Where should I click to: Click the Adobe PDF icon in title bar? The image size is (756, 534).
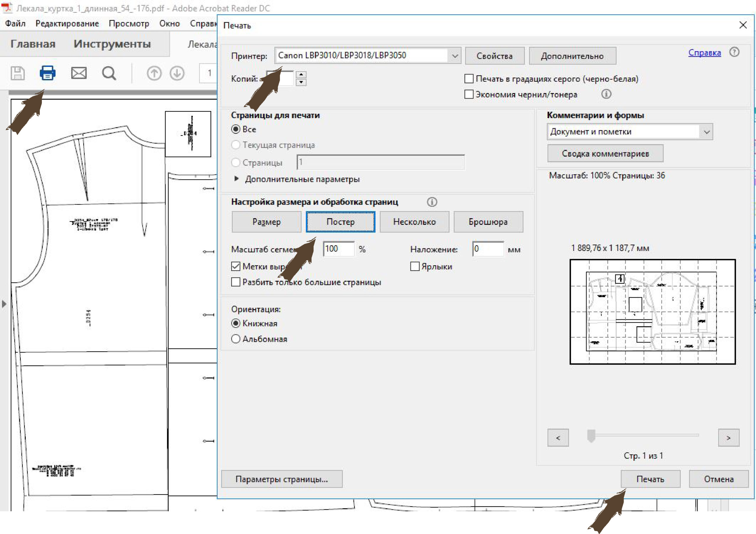(6, 7)
